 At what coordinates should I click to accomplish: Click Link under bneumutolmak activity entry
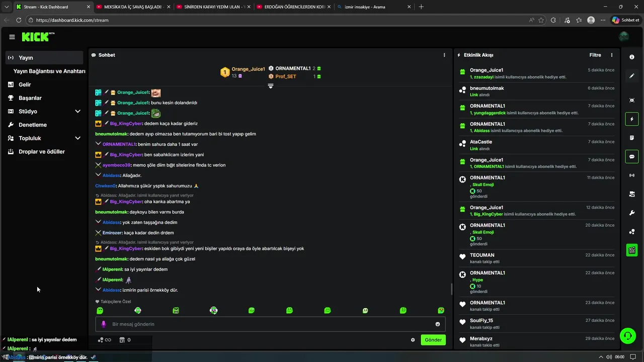tap(473, 95)
